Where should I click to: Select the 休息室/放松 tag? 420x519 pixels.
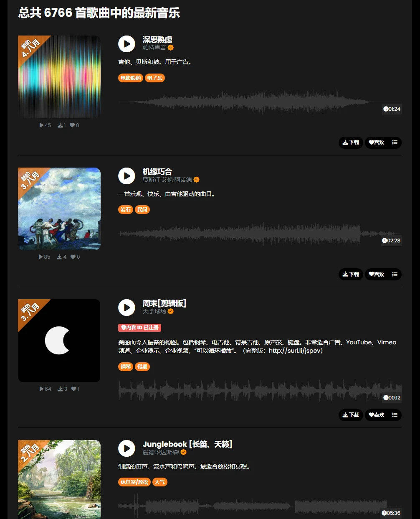134,482
